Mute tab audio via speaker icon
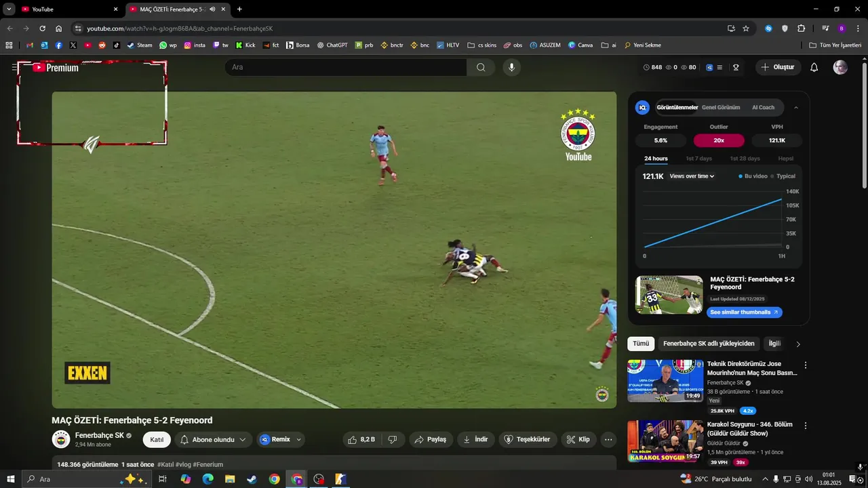Screen dimensions: 868x488 point(212,9)
